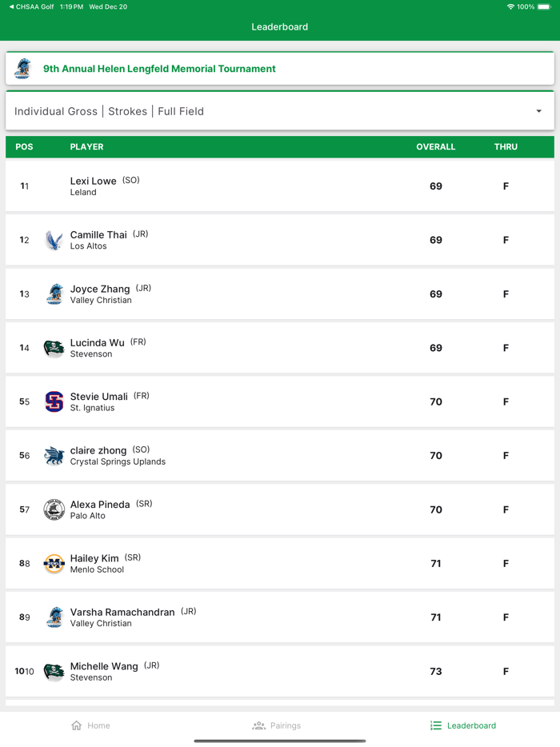This screenshot has width=560, height=747.
Task: Select the Leaderboard tab at bottom
Action: 462,725
